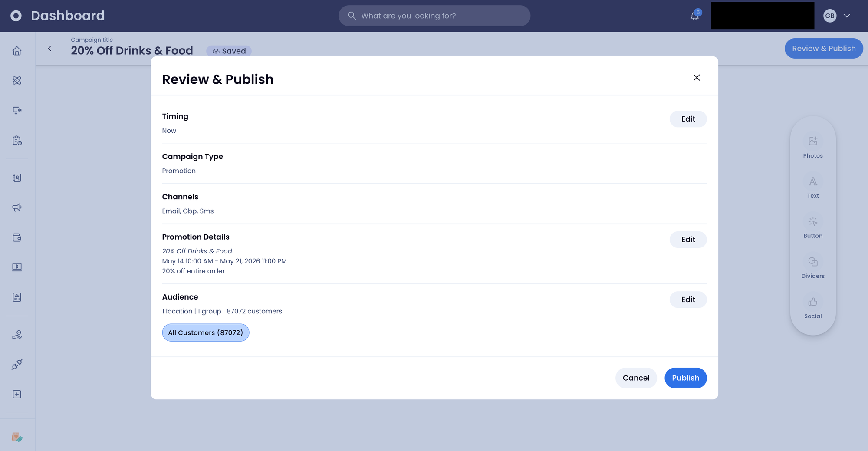Go back with the left chevron arrow
The image size is (868, 451).
click(x=49, y=49)
